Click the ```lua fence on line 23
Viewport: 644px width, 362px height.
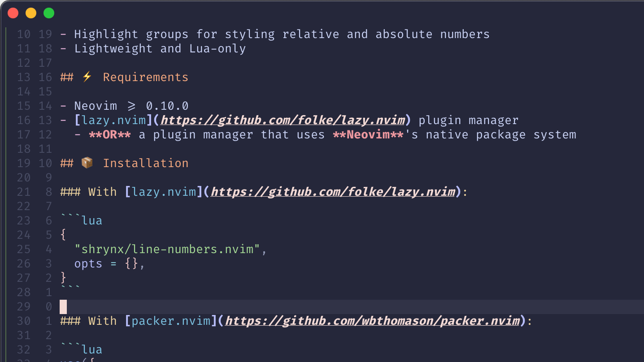pyautogui.click(x=81, y=220)
